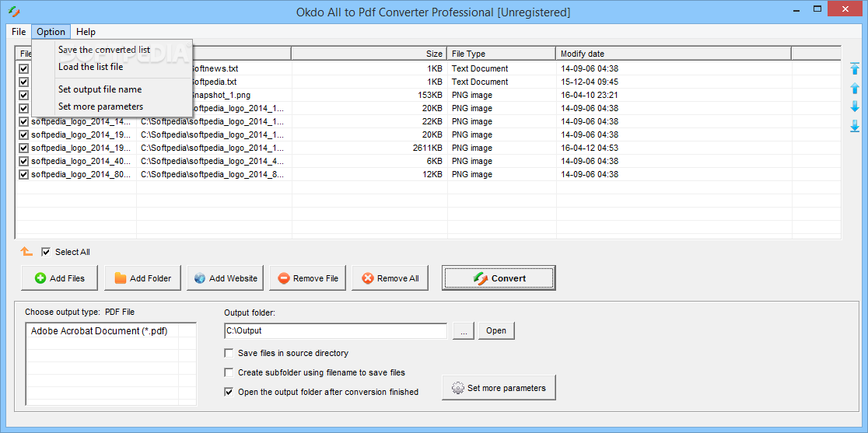
Task: Click the Open output folder button
Action: (x=496, y=330)
